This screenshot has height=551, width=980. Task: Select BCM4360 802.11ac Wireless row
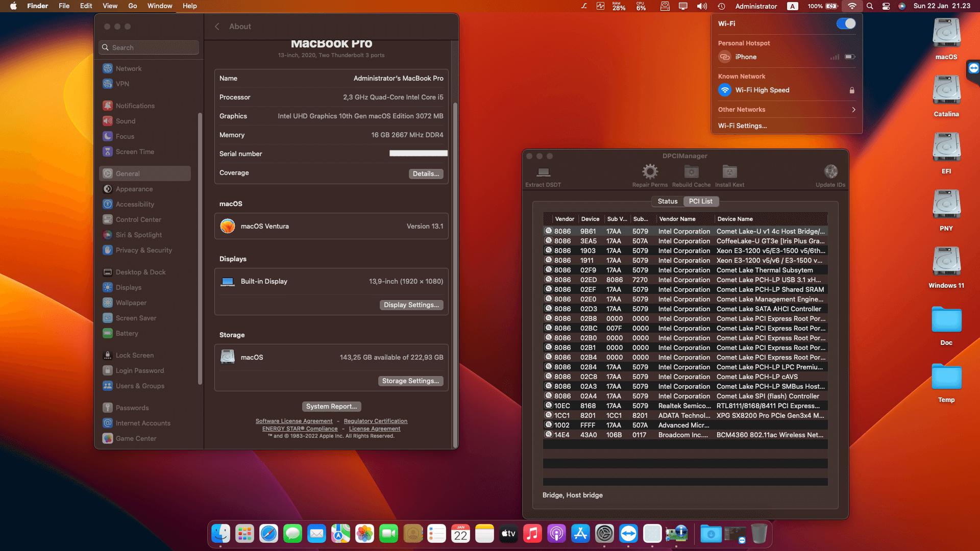[x=685, y=435]
